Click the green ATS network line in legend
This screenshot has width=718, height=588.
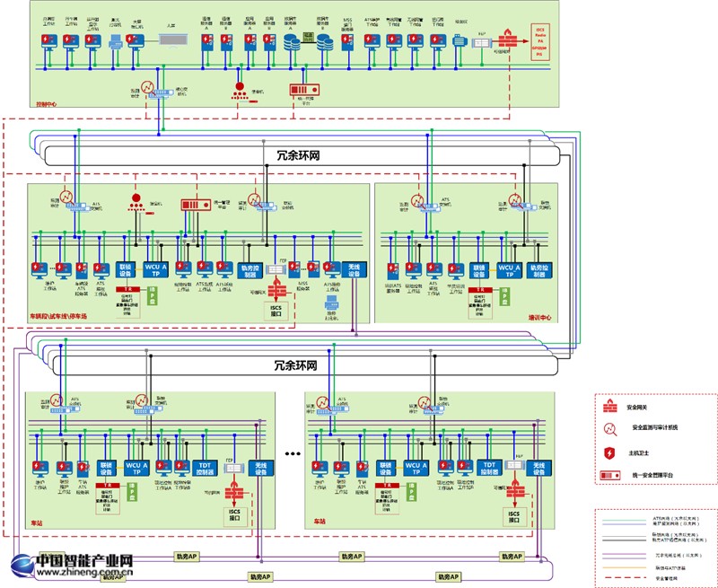(x=626, y=517)
